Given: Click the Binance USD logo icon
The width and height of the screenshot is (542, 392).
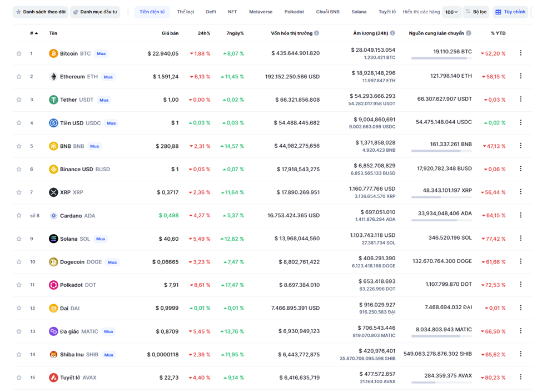Looking at the screenshot, I should pos(53,170).
